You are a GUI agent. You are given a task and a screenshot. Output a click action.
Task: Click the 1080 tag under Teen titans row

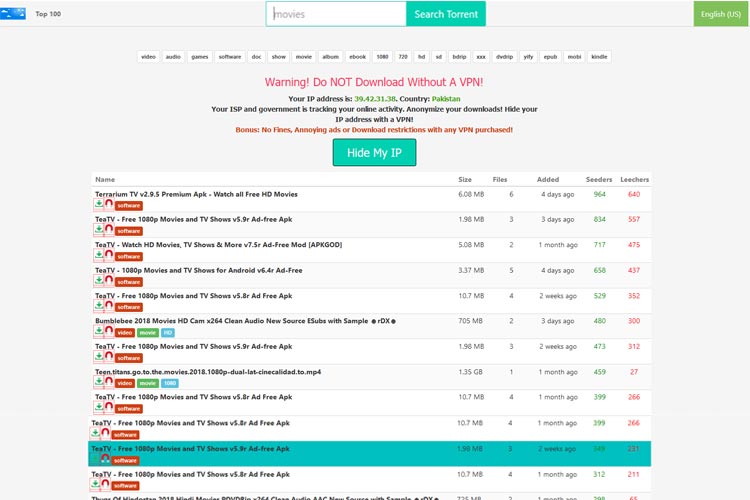(x=170, y=383)
